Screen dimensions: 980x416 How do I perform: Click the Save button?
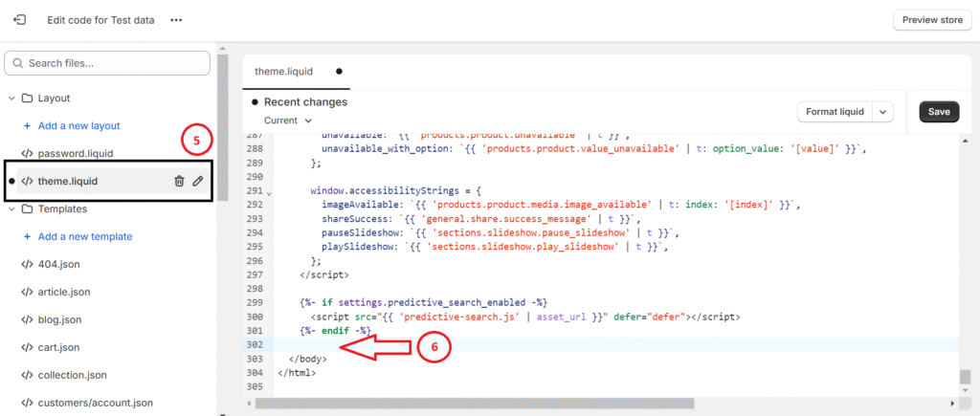[x=938, y=112]
